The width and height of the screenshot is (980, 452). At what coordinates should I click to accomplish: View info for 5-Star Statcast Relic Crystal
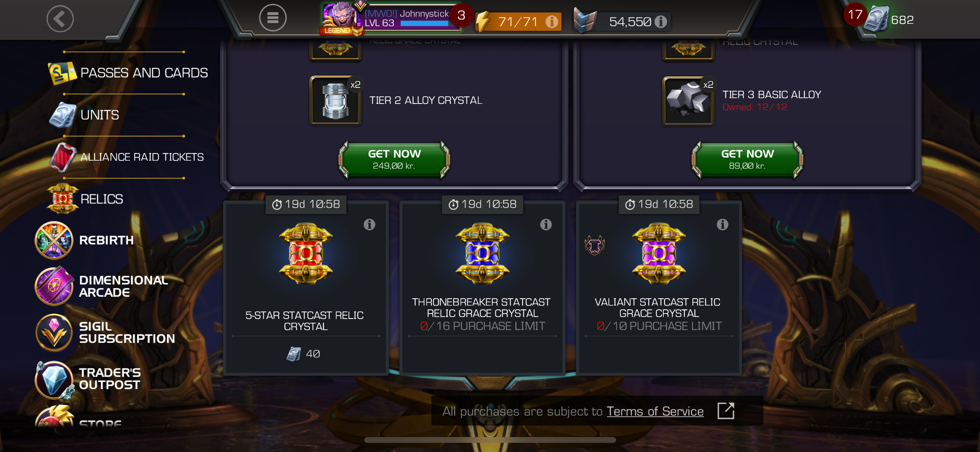369,225
